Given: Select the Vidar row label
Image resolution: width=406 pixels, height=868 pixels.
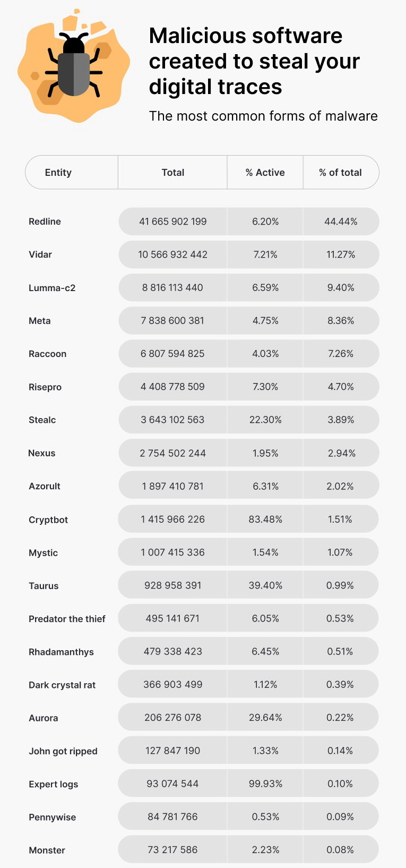Looking at the screenshot, I should (40, 254).
